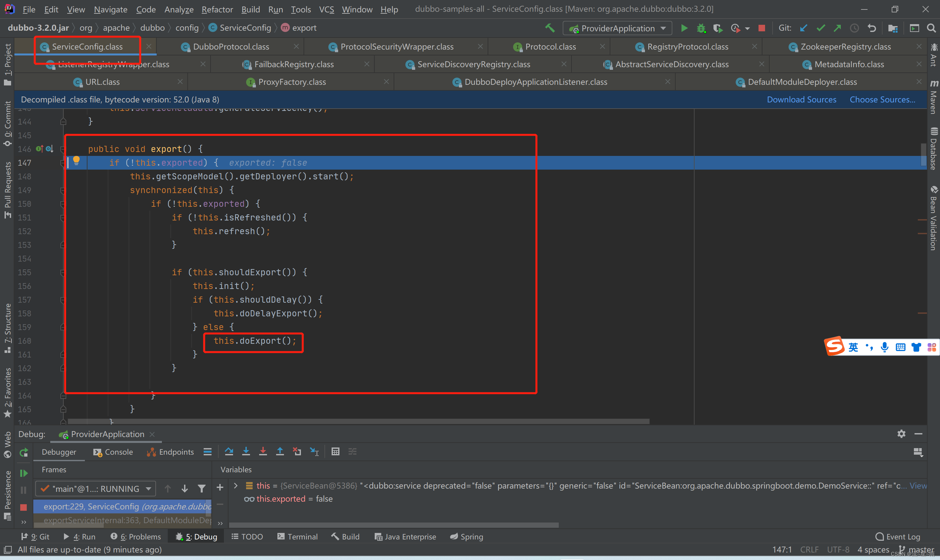Rollback changes with undo arrow icon
This screenshot has width=940, height=560.
pos(872,28)
